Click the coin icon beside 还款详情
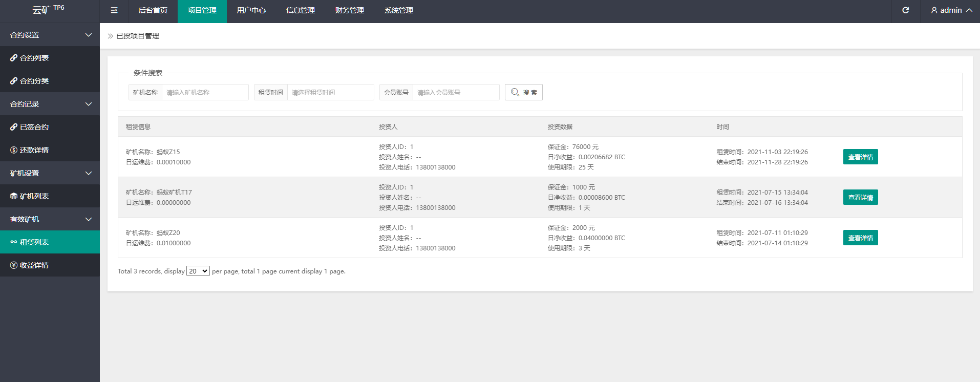Screen dimensions: 980x382 [14, 150]
